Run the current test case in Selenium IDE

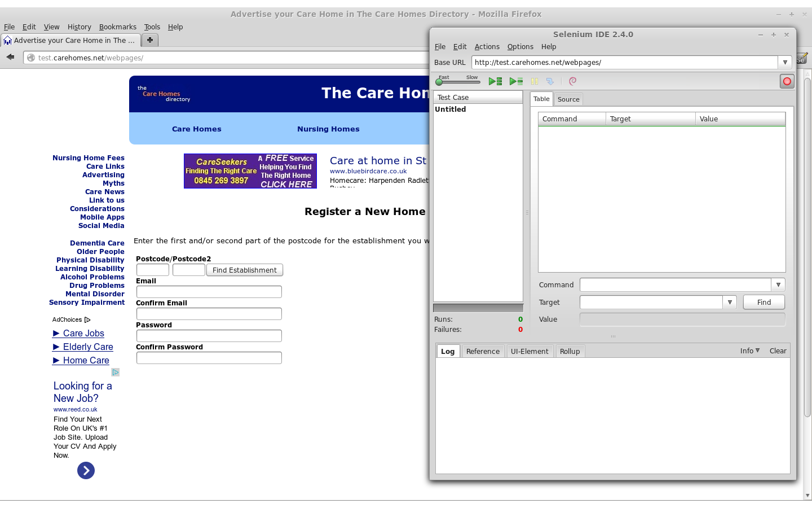pyautogui.click(x=515, y=81)
